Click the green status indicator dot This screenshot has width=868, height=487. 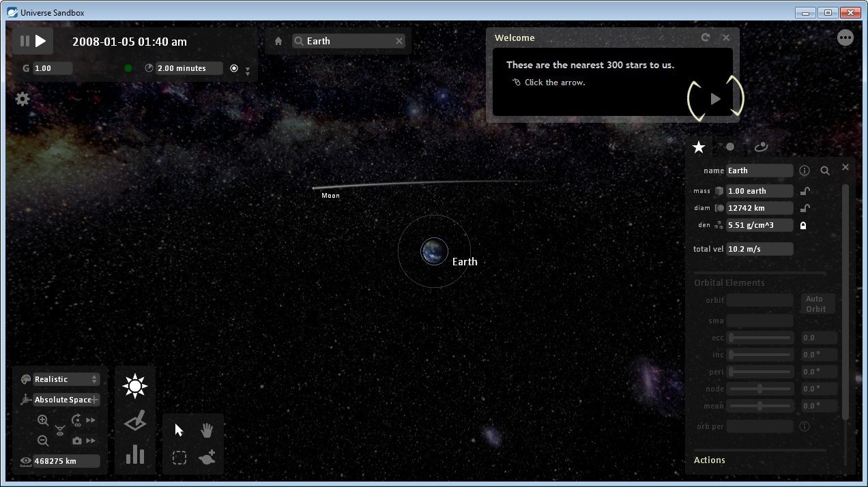click(128, 68)
